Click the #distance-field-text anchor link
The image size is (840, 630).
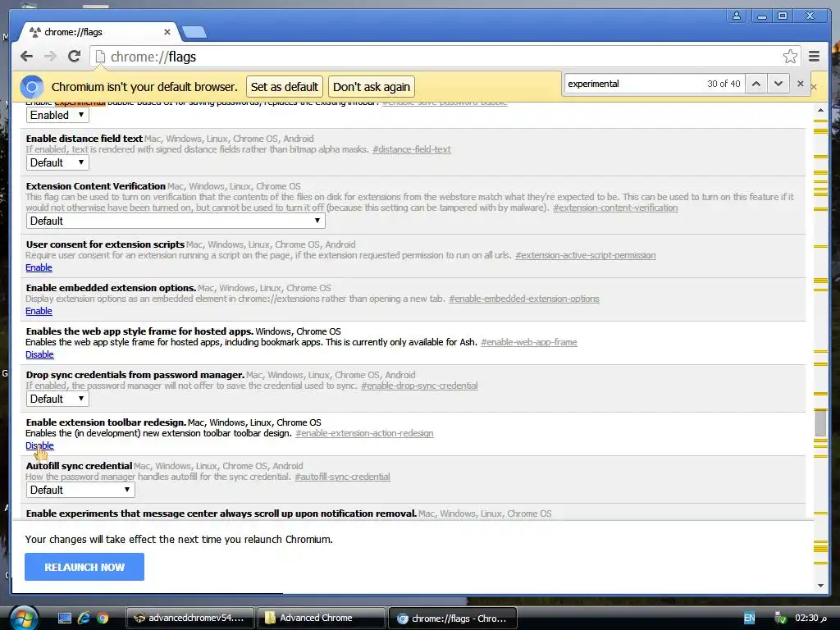[x=412, y=149]
